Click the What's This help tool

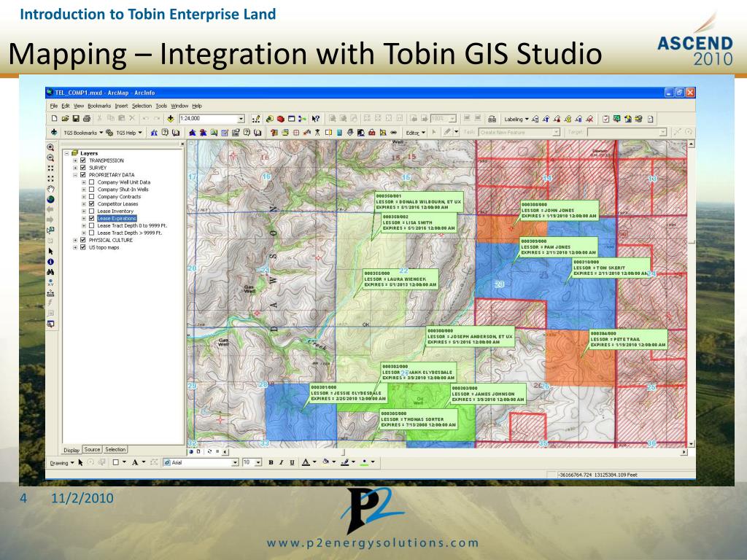(x=315, y=119)
